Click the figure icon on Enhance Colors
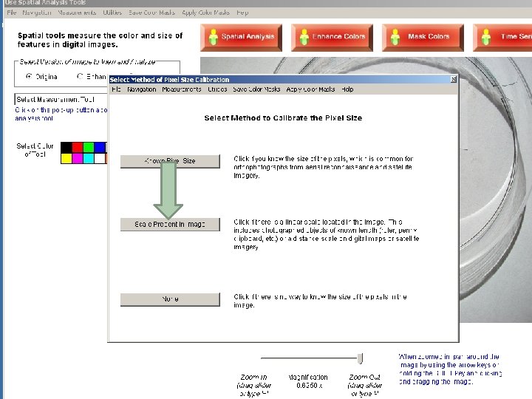Viewport: 532px width, 399px height. click(304, 37)
